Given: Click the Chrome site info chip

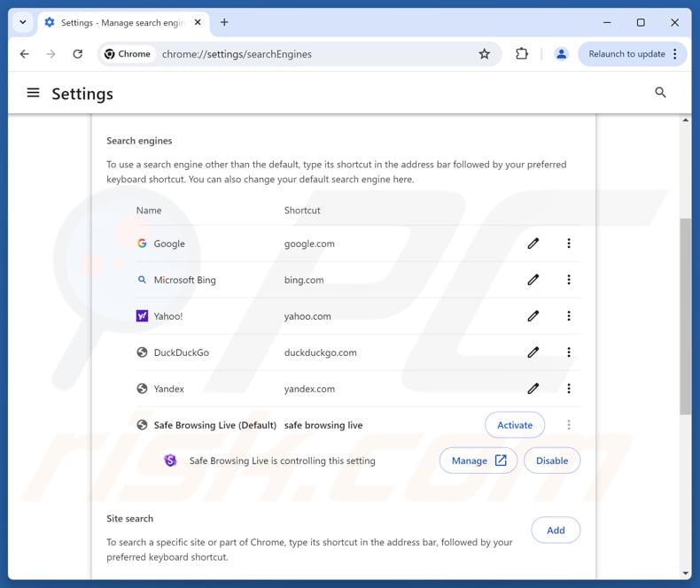Looking at the screenshot, I should click(x=128, y=54).
